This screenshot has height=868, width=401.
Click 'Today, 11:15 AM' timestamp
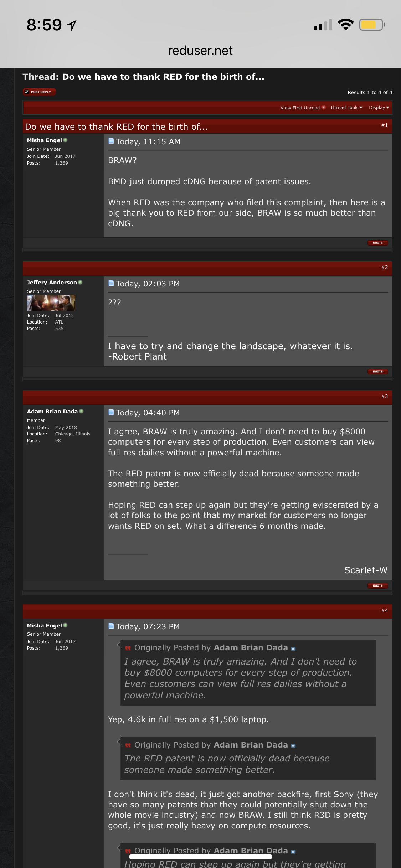(148, 142)
